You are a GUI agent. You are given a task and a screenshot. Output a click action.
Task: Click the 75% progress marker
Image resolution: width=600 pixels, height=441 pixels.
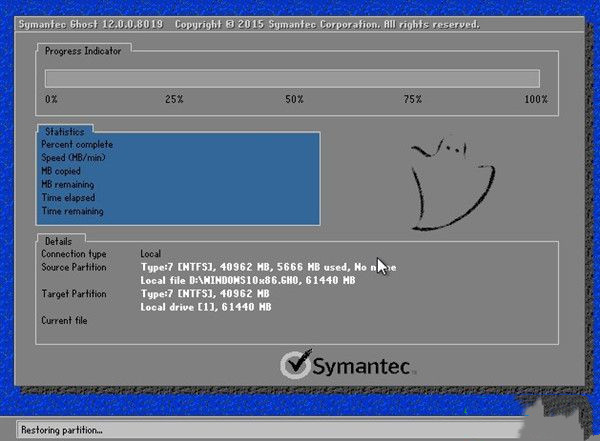(x=413, y=99)
